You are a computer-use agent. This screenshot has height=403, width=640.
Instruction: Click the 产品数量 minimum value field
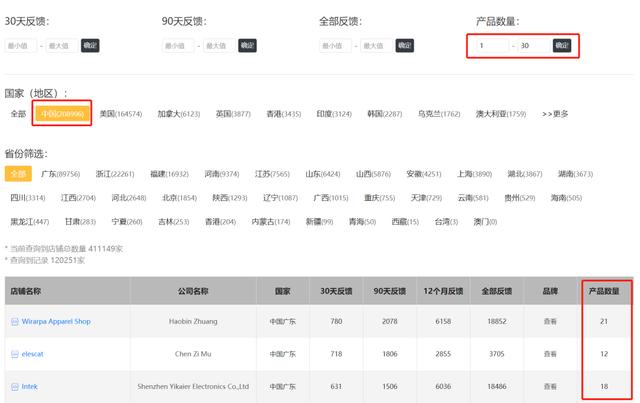point(492,45)
